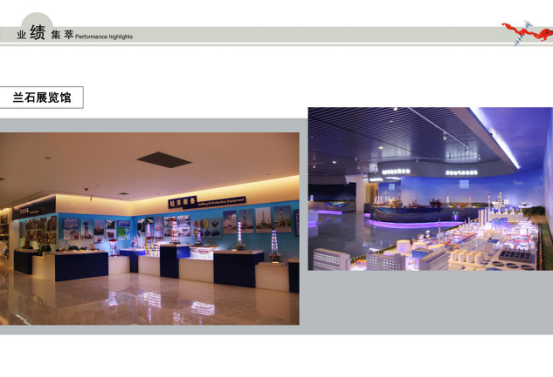Open the left exhibition hall photo
The height and width of the screenshot is (377, 553).
pos(150,229)
